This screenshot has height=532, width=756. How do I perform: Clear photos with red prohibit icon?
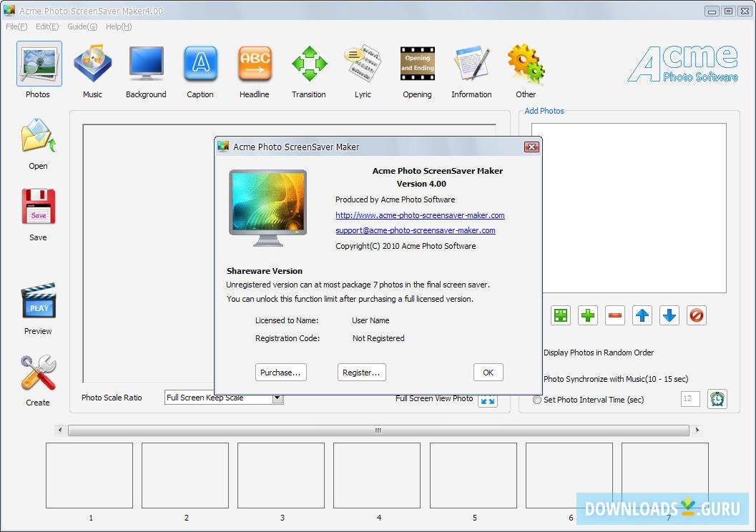(x=696, y=315)
